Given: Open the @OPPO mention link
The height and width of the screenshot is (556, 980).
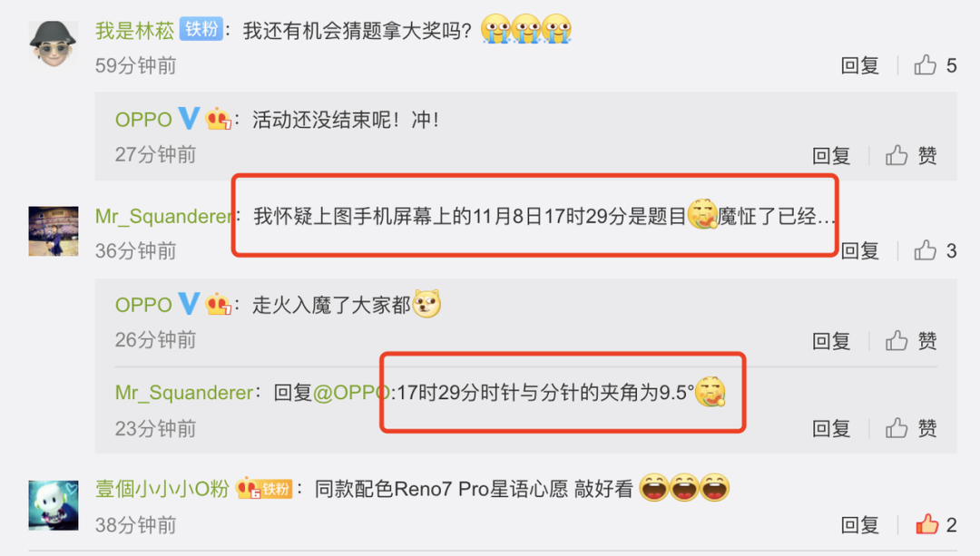Looking at the screenshot, I should 351,393.
